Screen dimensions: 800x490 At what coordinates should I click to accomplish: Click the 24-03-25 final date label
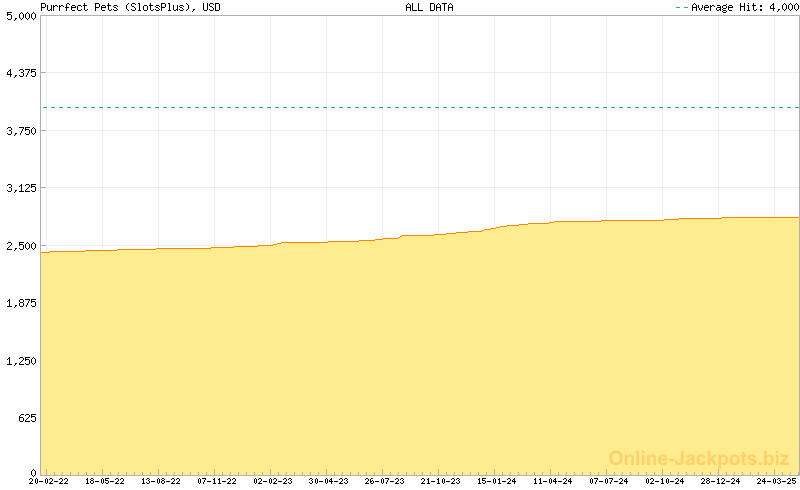(x=776, y=481)
